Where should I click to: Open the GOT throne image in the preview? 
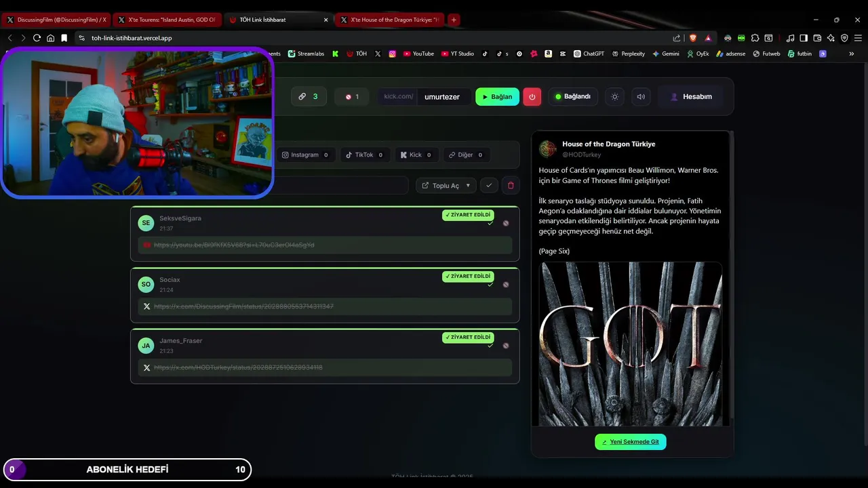coord(631,344)
